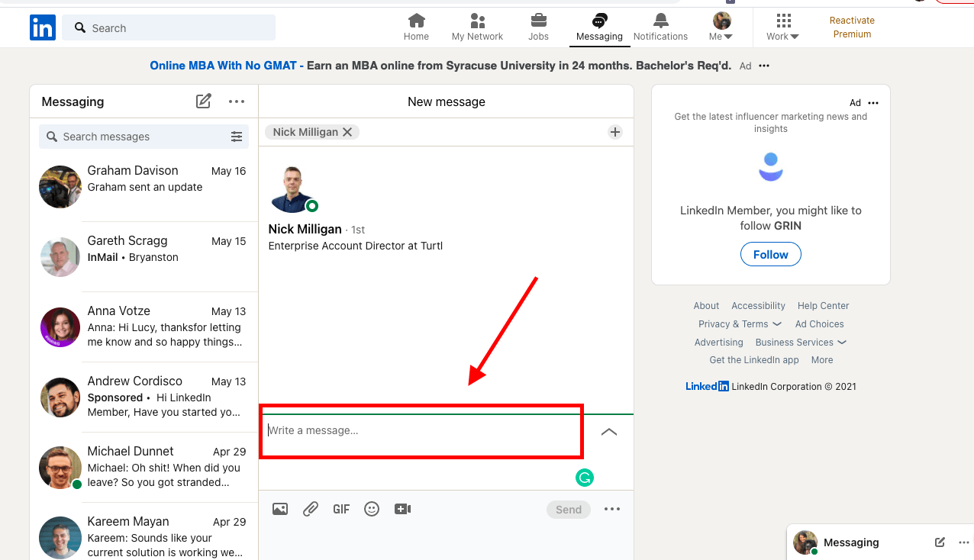
Task: Expand Business Services dropdown
Action: pyautogui.click(x=801, y=343)
